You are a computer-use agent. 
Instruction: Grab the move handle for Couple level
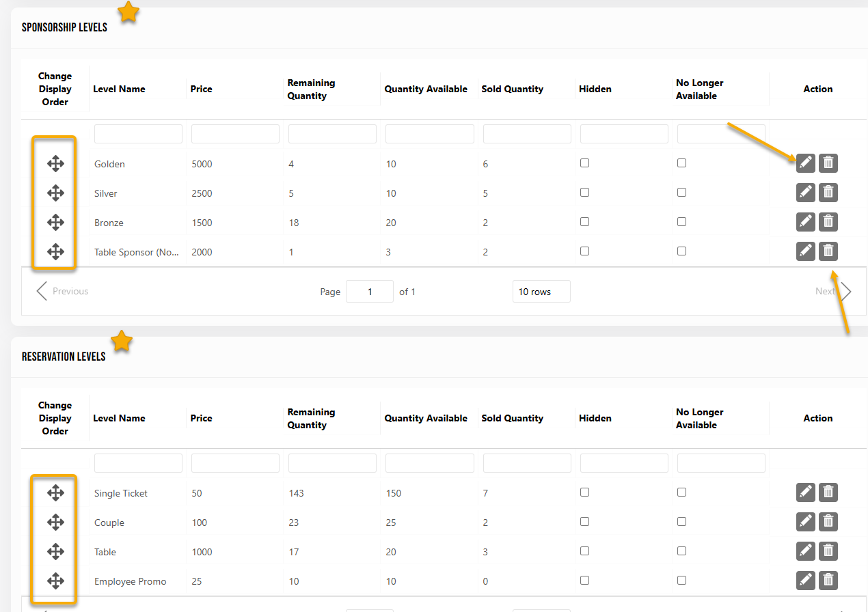55,522
